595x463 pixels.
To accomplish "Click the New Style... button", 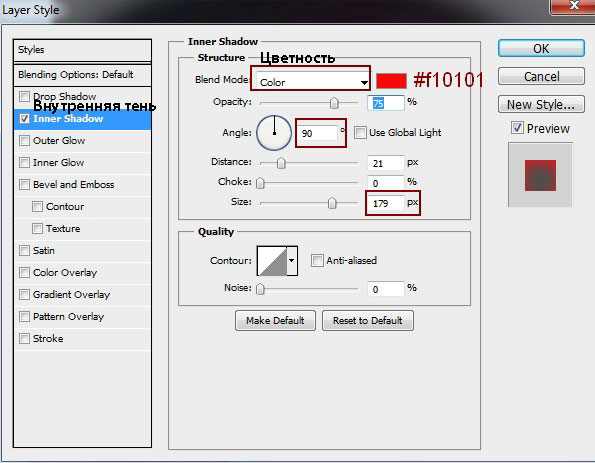I will 541,104.
